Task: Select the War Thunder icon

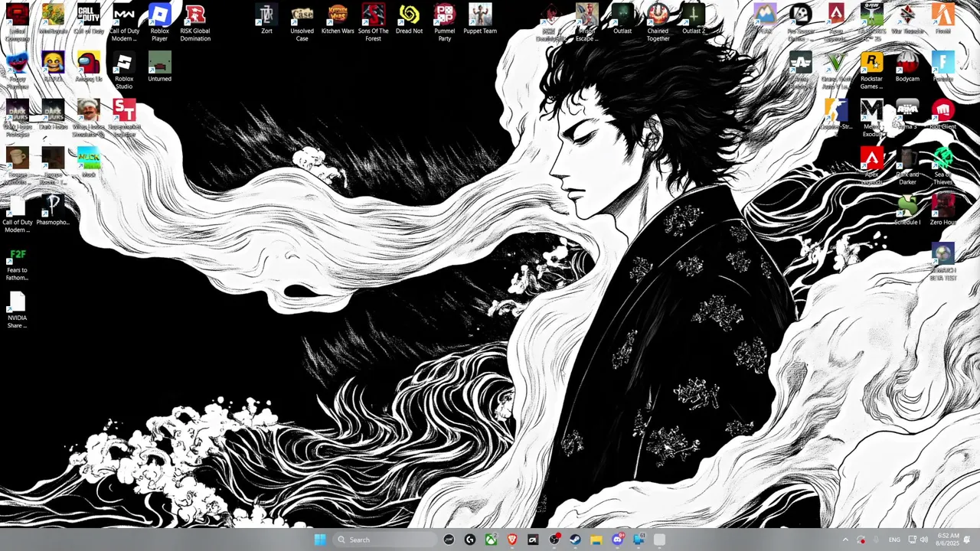Action: tap(907, 19)
